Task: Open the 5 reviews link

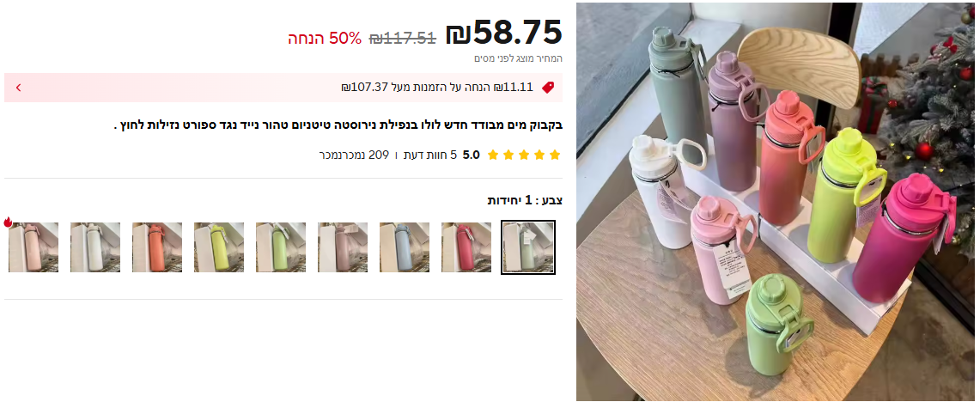Action: (x=430, y=155)
